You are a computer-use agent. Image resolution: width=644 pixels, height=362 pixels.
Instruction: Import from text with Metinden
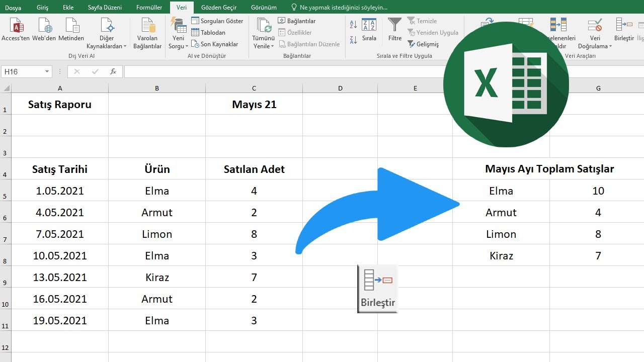click(x=71, y=30)
